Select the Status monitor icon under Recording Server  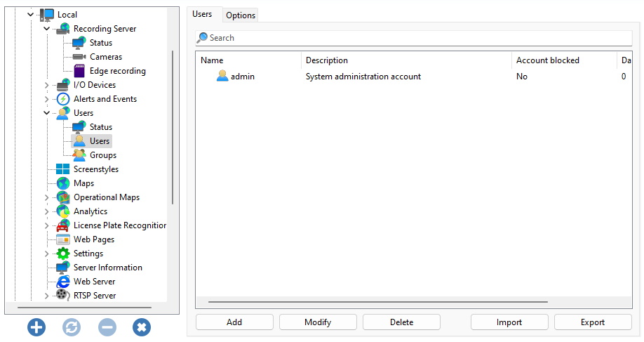[79, 43]
